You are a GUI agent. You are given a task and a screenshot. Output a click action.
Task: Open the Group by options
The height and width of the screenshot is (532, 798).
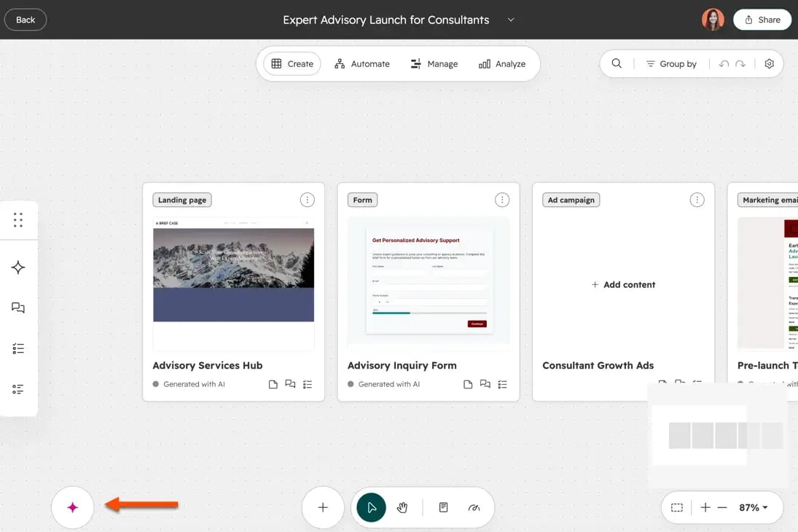click(x=670, y=63)
